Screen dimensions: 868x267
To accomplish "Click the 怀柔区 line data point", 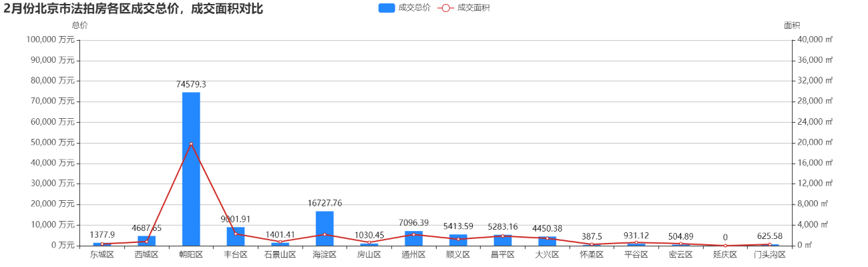I will pos(592,244).
